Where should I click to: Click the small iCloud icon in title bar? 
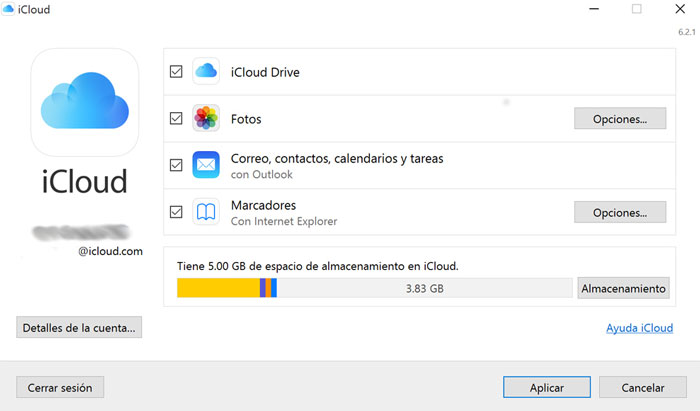click(8, 8)
